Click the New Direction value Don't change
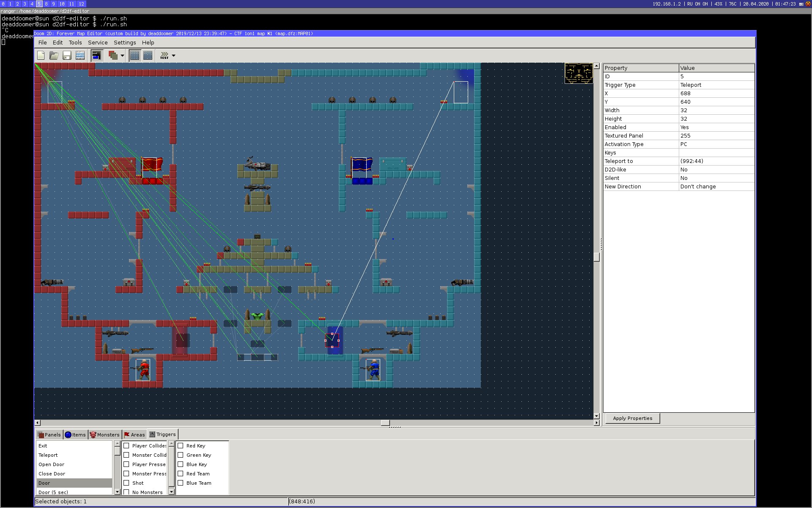The height and width of the screenshot is (508, 812). (716, 187)
